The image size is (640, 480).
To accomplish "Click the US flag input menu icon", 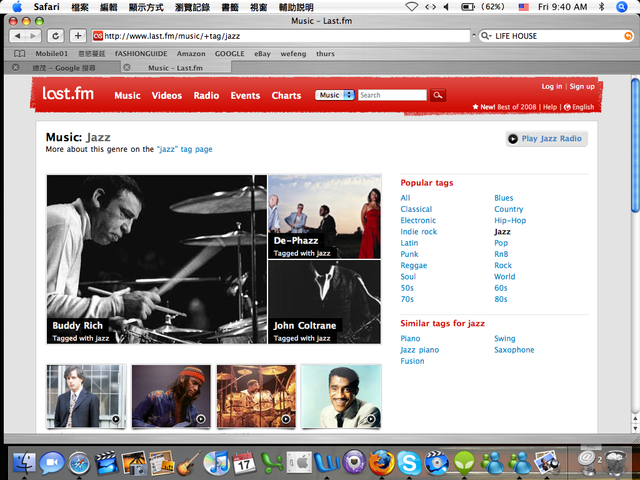I will 523,7.
